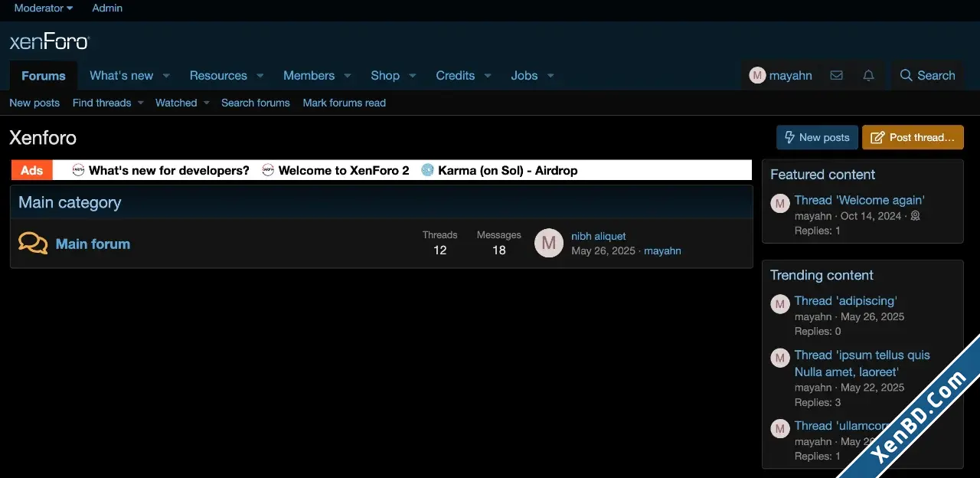Viewport: 980px width, 478px height.
Task: Open the Search button
Action: pos(927,75)
